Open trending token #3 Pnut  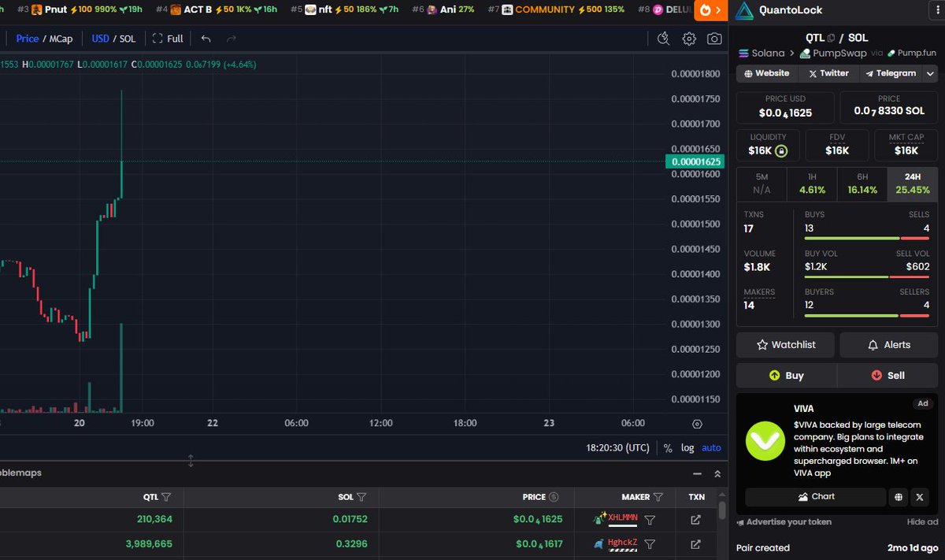79,9
